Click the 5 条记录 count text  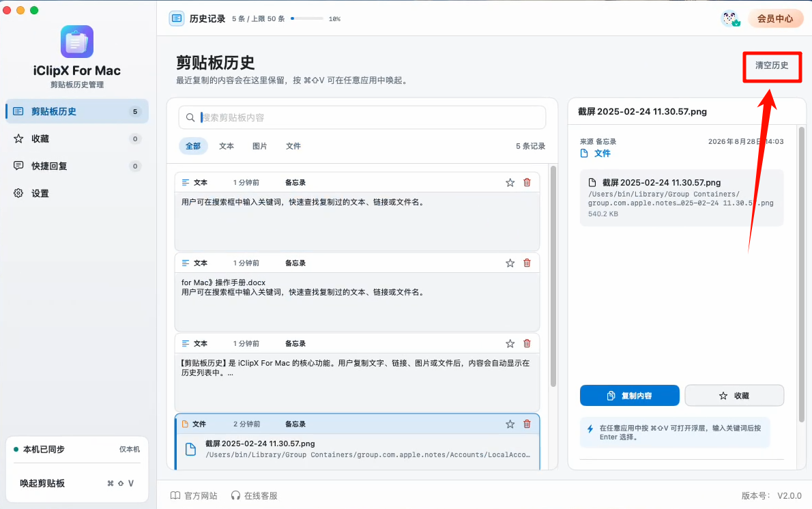tap(530, 146)
